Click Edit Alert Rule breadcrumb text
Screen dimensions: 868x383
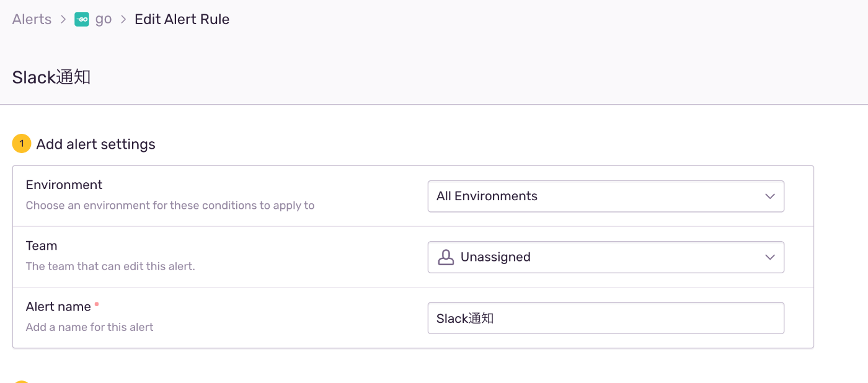(182, 19)
